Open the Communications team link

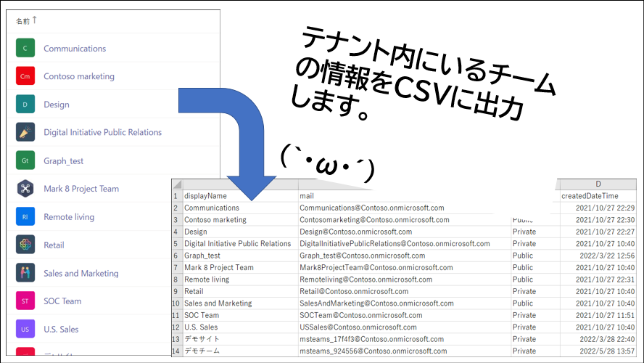pyautogui.click(x=75, y=49)
